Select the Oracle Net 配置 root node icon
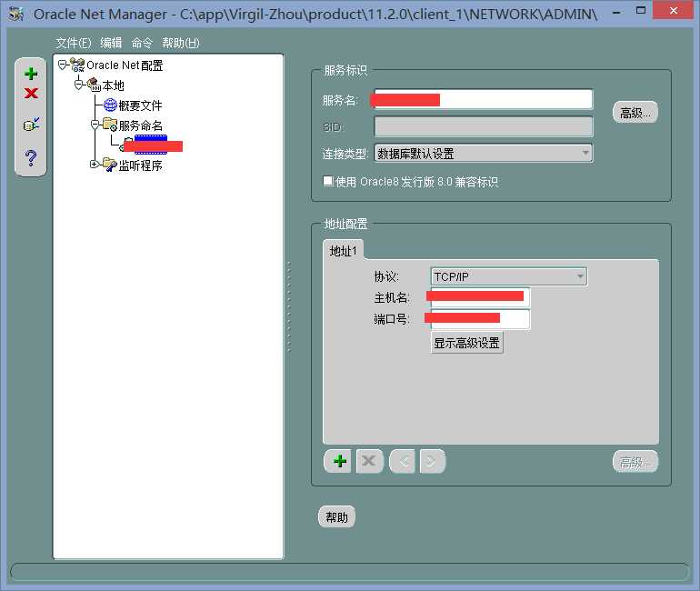The height and width of the screenshot is (591, 700). pyautogui.click(x=77, y=65)
